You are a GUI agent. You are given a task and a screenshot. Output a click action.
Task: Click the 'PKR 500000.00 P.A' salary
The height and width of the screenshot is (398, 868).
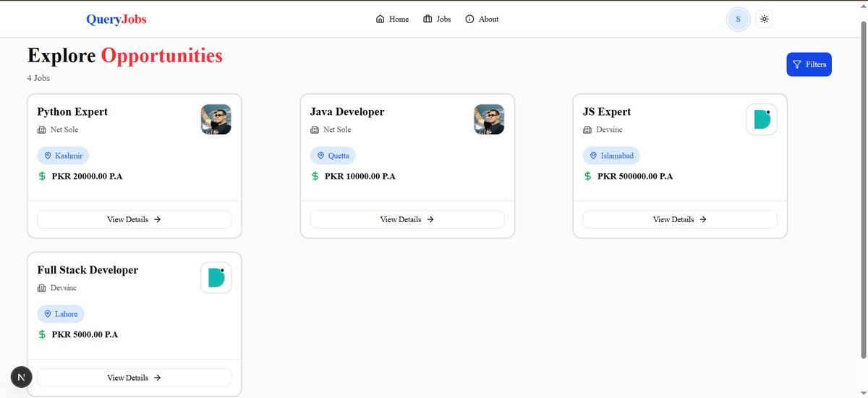click(635, 176)
